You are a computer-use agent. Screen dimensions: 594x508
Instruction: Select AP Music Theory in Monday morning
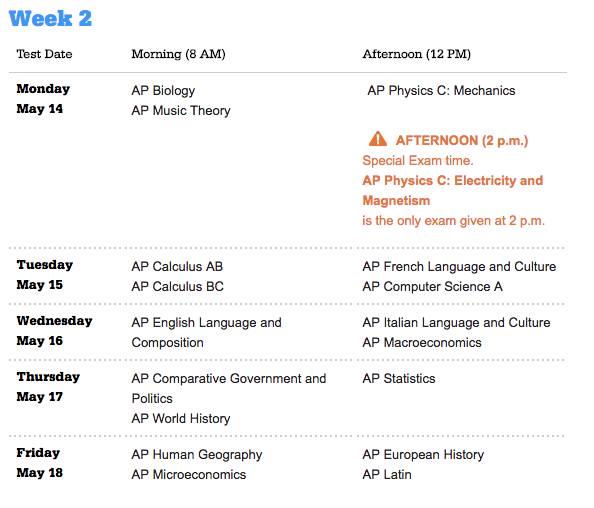tap(181, 111)
